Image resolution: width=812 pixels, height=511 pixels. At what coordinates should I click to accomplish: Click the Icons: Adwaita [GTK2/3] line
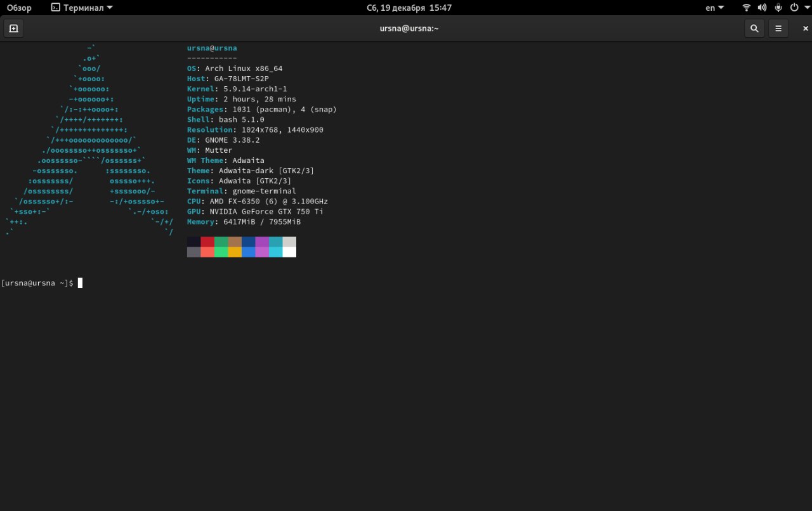click(x=239, y=181)
